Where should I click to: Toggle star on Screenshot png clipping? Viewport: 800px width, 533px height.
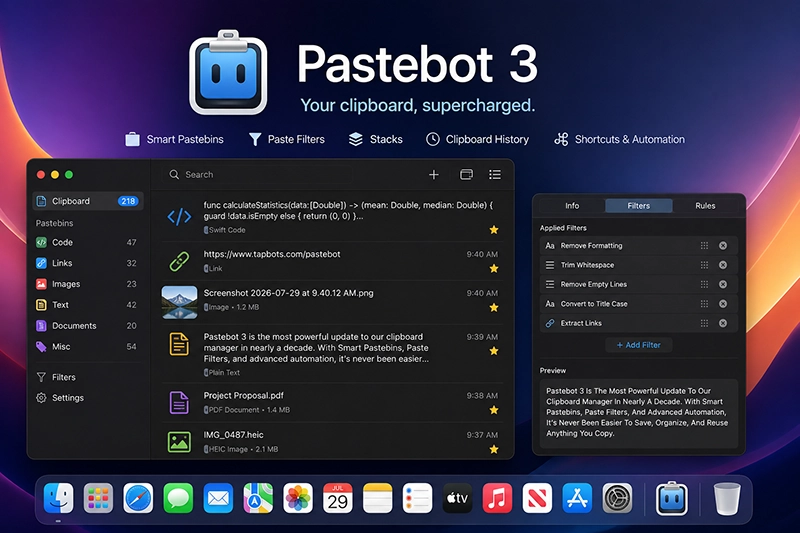[x=494, y=308]
